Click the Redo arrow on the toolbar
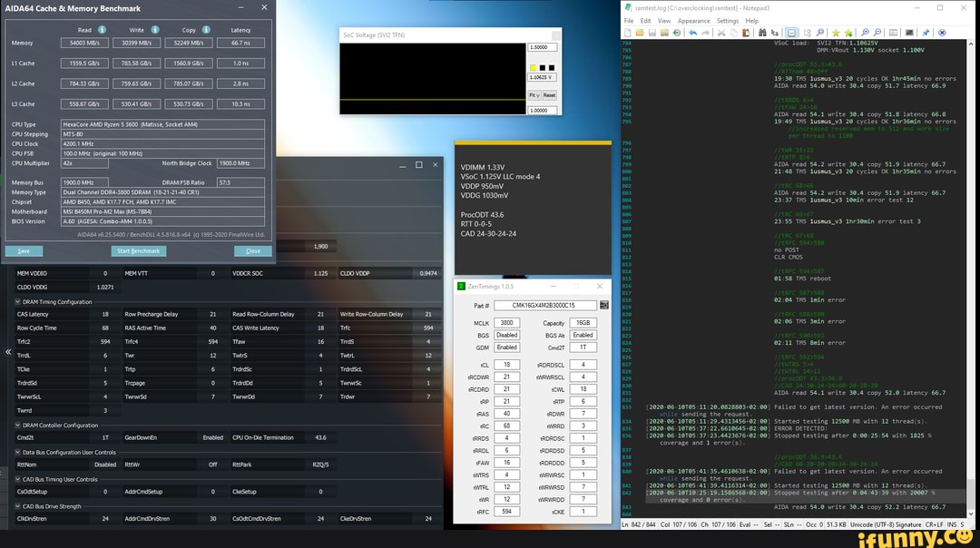Viewport: 980px width, 548px height. click(x=706, y=32)
